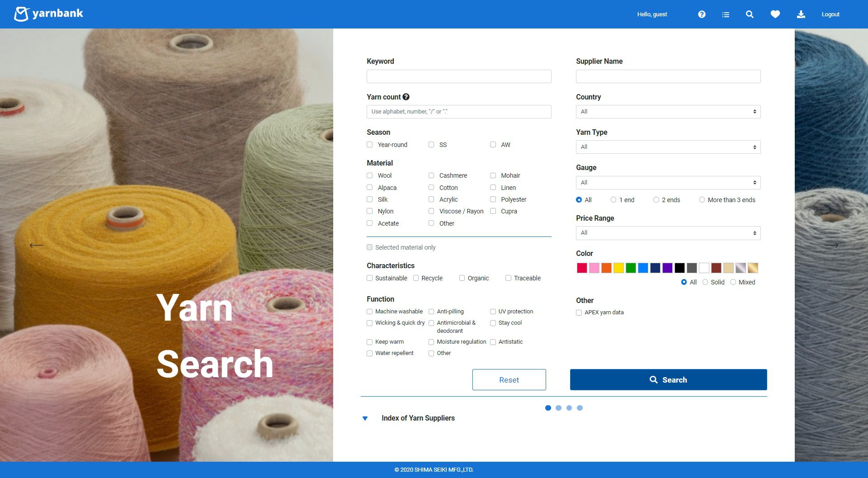This screenshot has height=478, width=868.
Task: Click the yarnbank logo
Action: point(48,14)
